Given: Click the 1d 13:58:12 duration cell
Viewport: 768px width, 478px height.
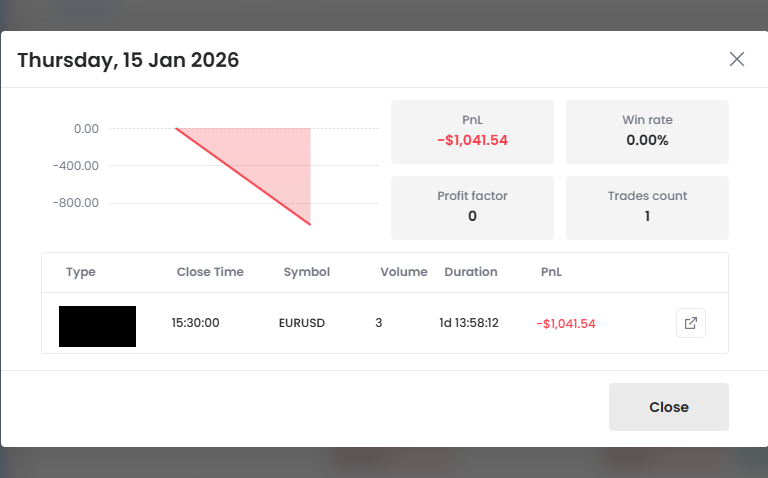Looking at the screenshot, I should coord(469,323).
